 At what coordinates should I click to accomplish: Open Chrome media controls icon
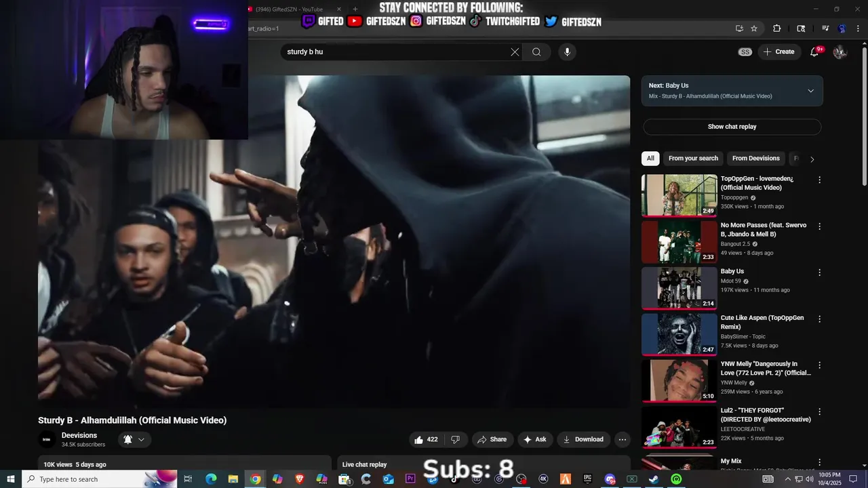pyautogui.click(x=825, y=28)
